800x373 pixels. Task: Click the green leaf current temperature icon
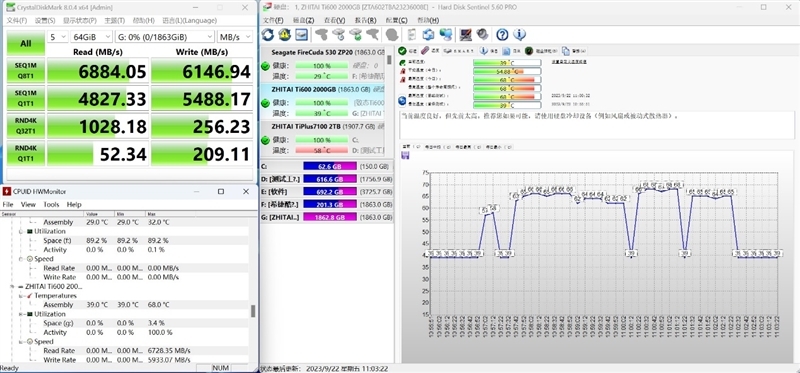402,62
